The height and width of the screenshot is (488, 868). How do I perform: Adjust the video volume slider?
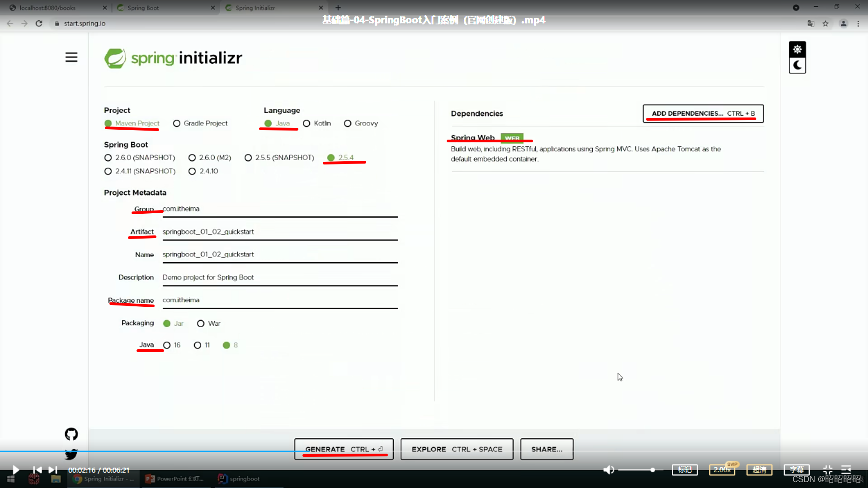tap(640, 470)
